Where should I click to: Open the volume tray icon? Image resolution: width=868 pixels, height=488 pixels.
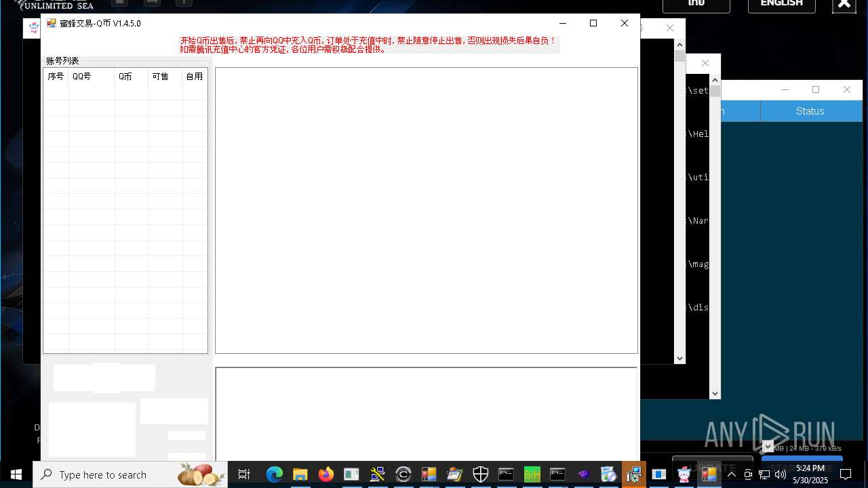[781, 474]
